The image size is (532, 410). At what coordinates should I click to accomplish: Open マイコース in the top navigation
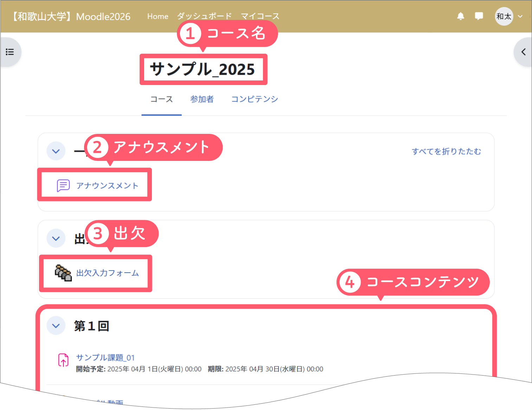(260, 17)
